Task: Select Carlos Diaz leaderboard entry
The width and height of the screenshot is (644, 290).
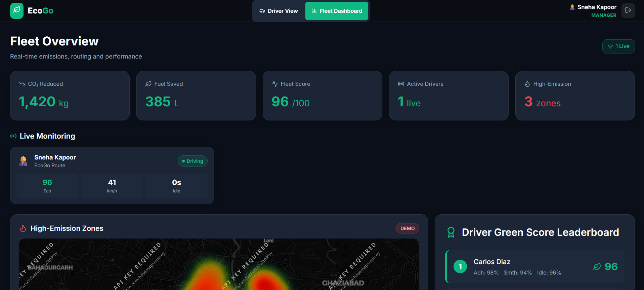Action: tap(535, 267)
